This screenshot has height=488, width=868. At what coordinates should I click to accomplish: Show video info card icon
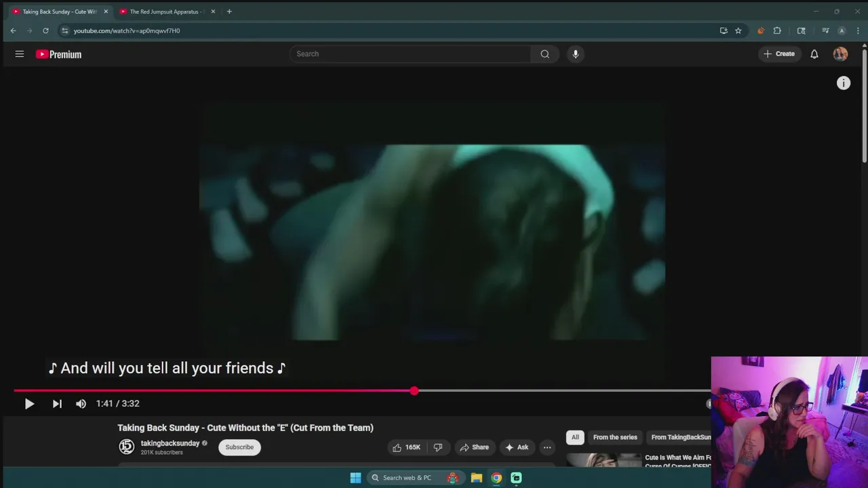click(844, 83)
